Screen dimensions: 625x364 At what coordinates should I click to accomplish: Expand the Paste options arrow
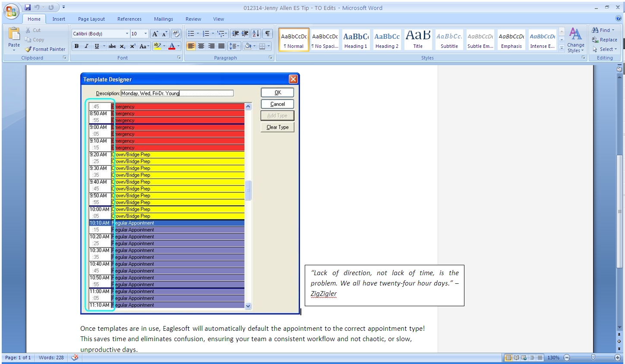[x=14, y=50]
